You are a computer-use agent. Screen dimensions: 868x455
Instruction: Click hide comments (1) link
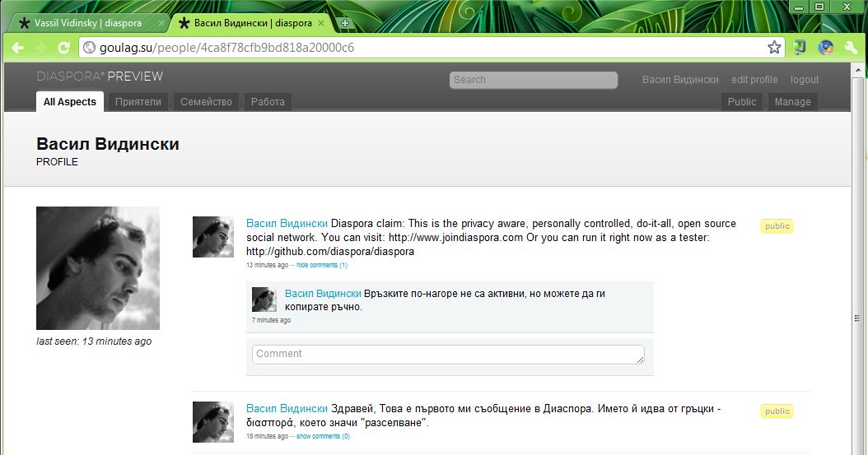click(322, 266)
